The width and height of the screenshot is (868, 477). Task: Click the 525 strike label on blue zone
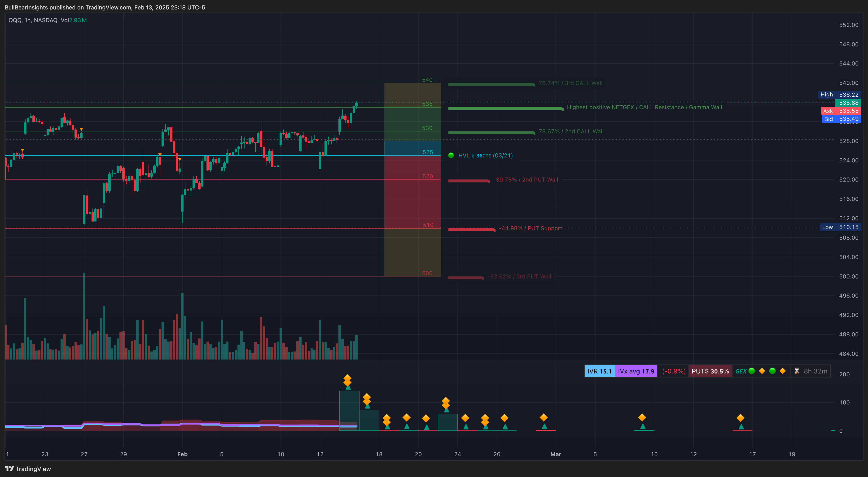(x=428, y=152)
